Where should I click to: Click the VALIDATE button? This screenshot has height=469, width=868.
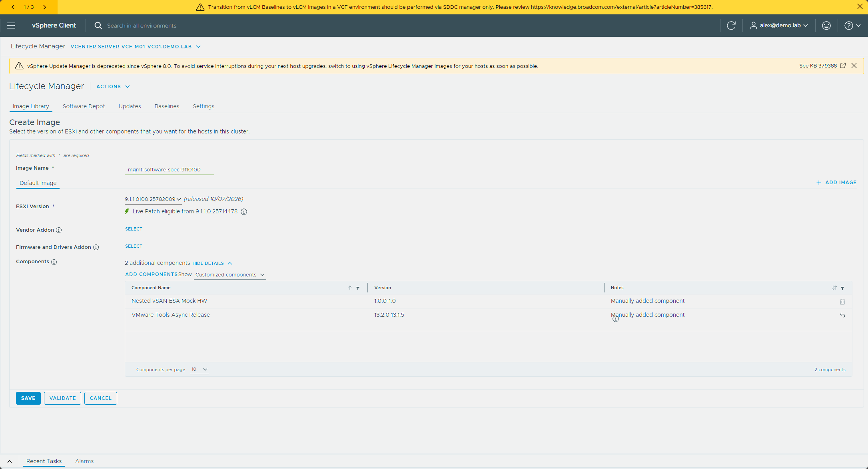(62, 398)
